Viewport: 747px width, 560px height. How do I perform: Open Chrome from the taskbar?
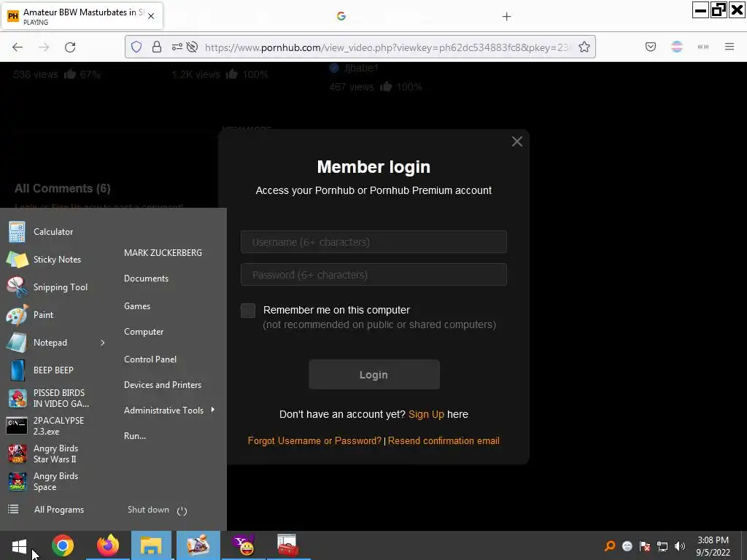[63, 545]
